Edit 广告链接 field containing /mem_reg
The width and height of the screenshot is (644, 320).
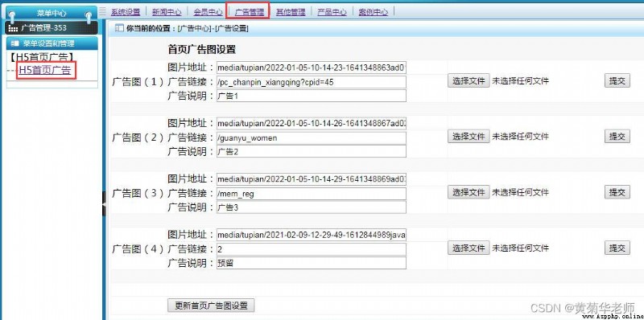312,194
